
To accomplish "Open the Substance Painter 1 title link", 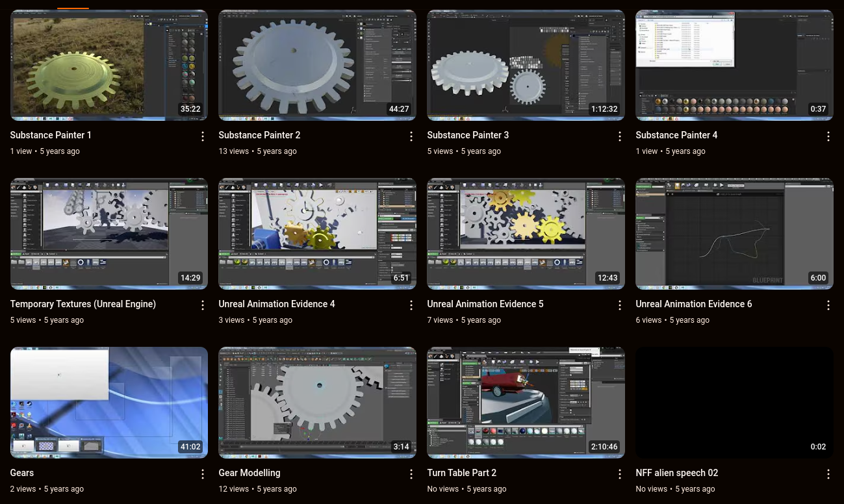I will click(51, 135).
